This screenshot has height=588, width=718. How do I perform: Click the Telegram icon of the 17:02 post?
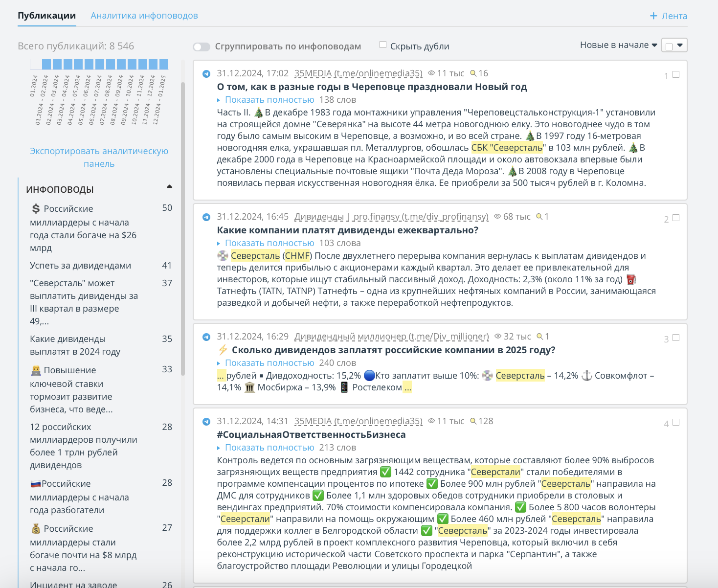tap(206, 74)
